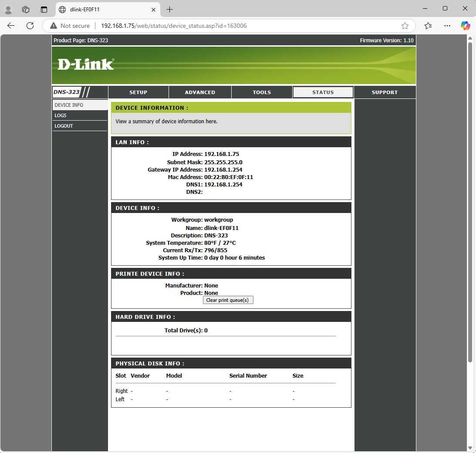476x453 pixels.
Task: Click Subnet Mask value 255.255.255.0
Action: [x=223, y=162]
